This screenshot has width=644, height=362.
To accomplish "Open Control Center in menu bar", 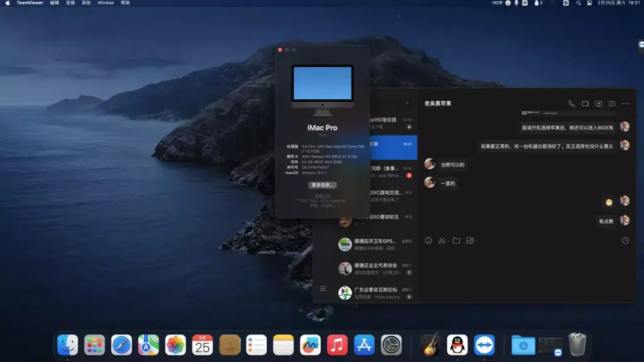I will [589, 3].
